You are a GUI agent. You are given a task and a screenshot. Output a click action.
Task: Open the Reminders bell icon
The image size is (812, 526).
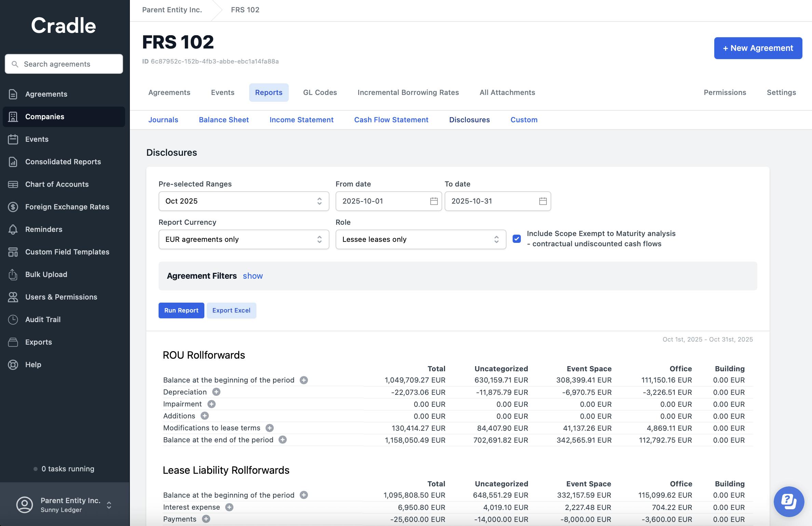pos(13,230)
